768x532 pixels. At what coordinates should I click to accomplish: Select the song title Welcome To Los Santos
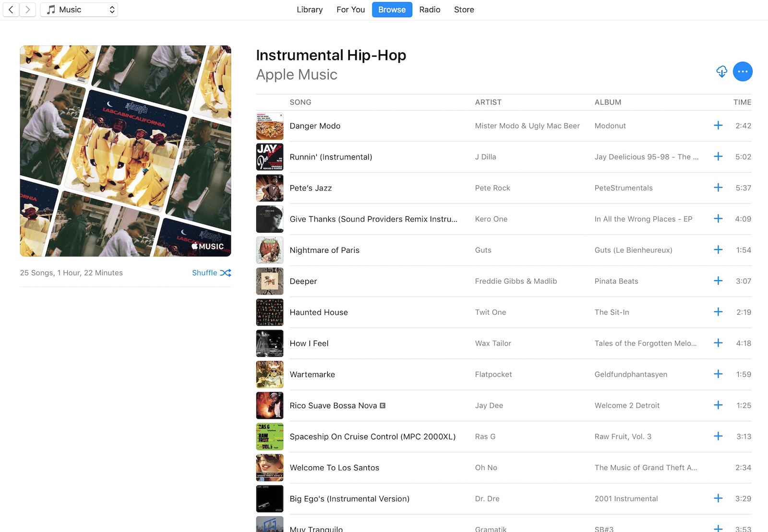pyautogui.click(x=335, y=468)
